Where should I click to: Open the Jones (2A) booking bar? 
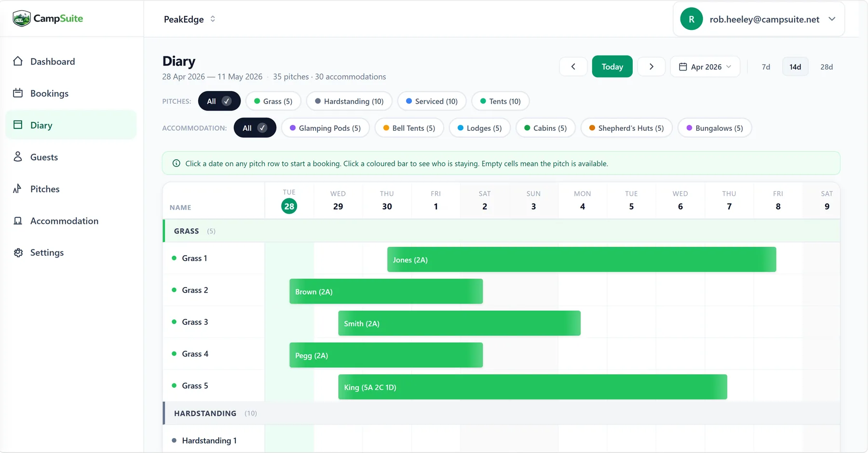582,260
